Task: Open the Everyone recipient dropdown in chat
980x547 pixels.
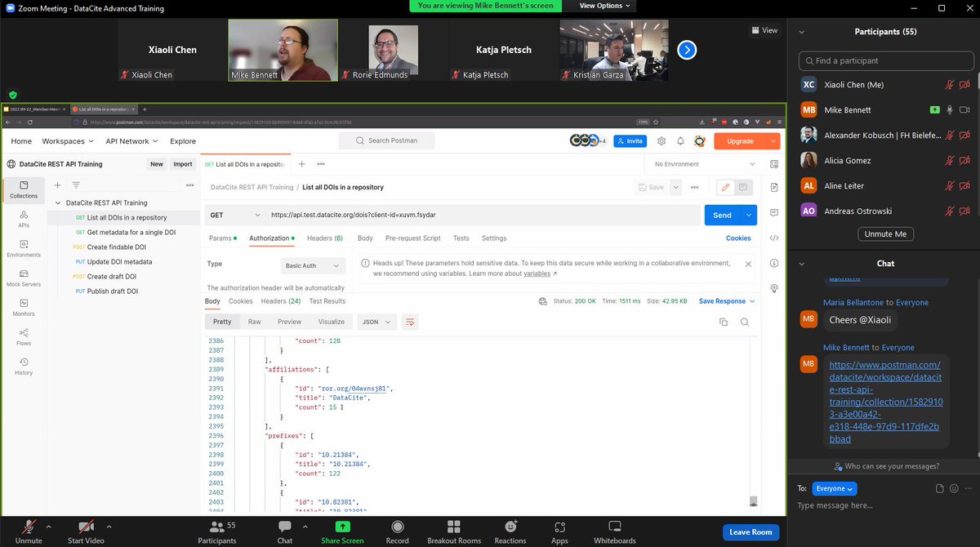Action: click(x=835, y=488)
